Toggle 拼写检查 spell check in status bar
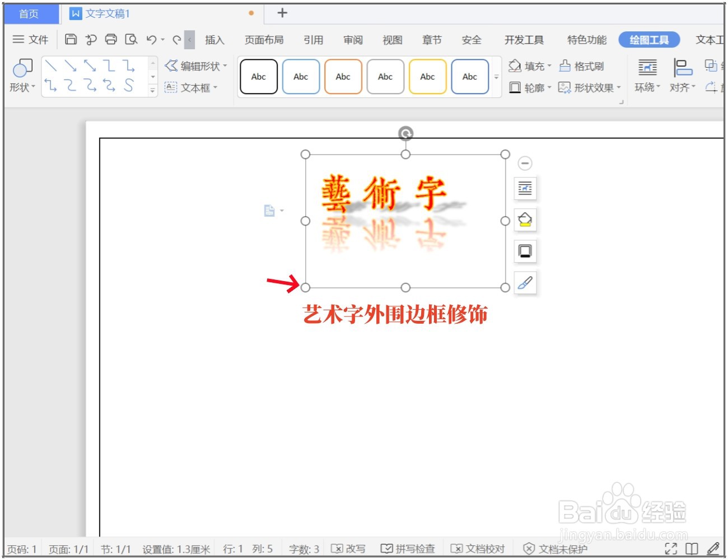This screenshot has width=728, height=560. click(408, 549)
